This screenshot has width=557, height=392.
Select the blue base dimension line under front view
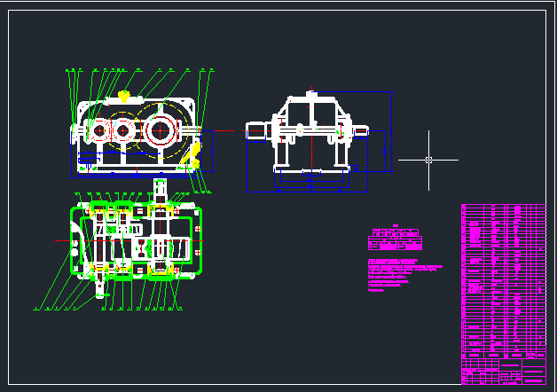[x=133, y=166]
